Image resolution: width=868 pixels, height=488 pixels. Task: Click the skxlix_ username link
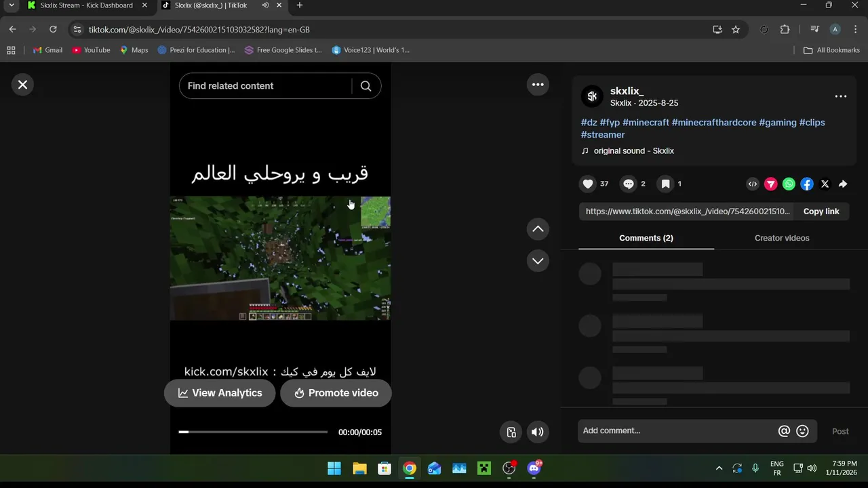[627, 91]
